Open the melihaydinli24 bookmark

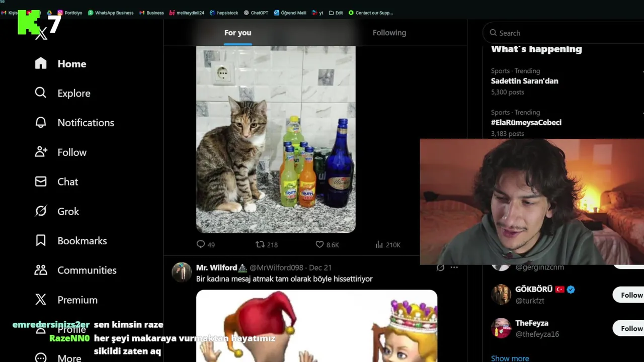[x=187, y=13]
